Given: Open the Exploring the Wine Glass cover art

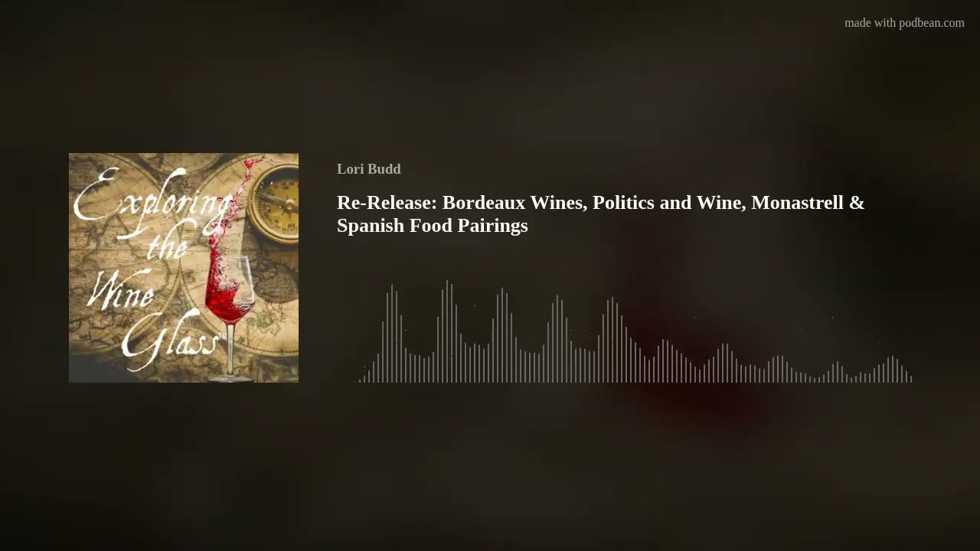Looking at the screenshot, I should pyautogui.click(x=184, y=268).
